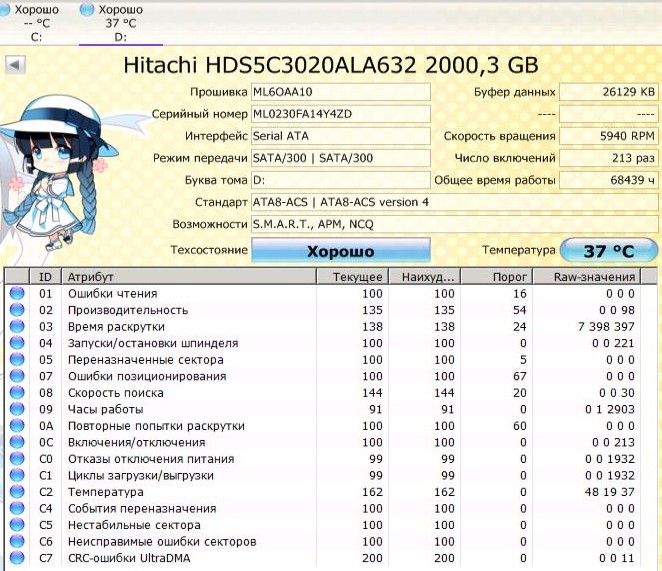Select the Переназначенные сектора attribute name
The height and width of the screenshot is (571, 662).
coord(146,360)
